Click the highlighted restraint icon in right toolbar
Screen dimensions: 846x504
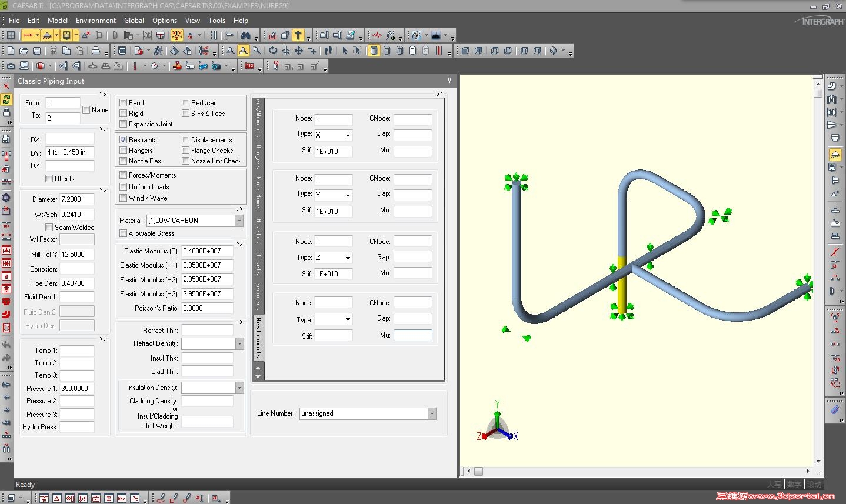[834, 155]
